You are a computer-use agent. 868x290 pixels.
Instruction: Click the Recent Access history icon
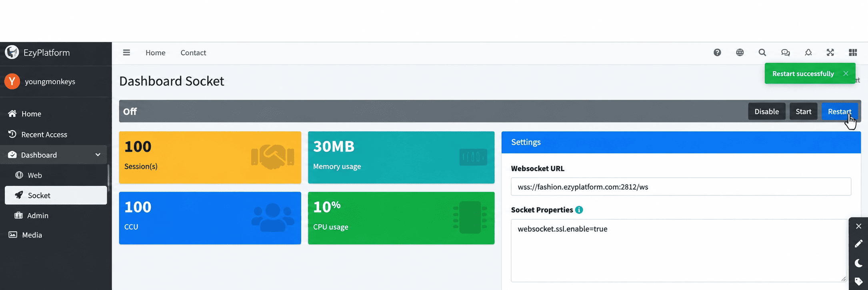coord(12,134)
